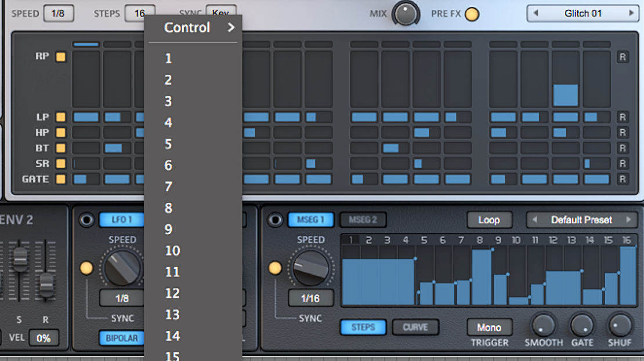Click the ENV 2 sustain S fader
Viewport: 644px width, 361px height.
[x=20, y=259]
